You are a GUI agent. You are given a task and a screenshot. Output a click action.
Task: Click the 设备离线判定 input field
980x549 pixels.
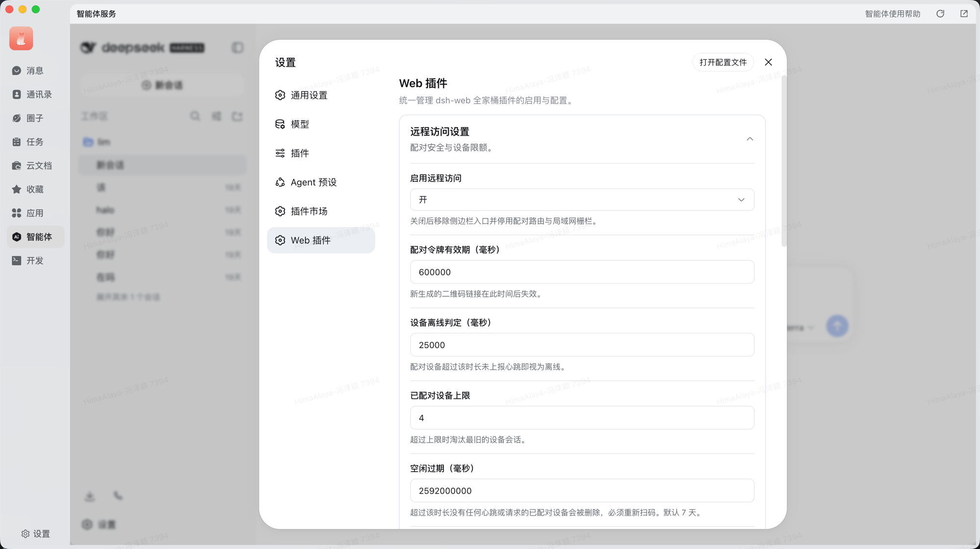tap(582, 345)
